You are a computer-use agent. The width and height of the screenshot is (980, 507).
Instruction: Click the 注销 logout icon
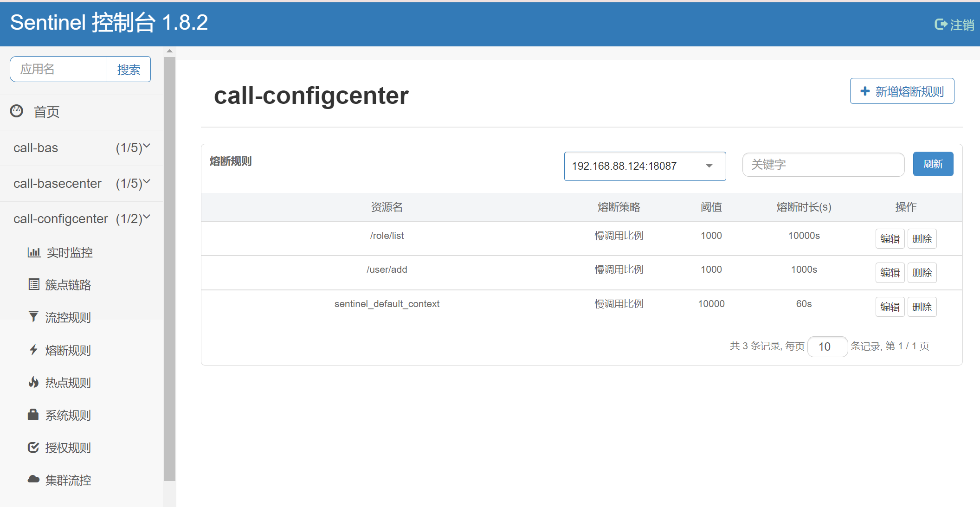coord(941,24)
